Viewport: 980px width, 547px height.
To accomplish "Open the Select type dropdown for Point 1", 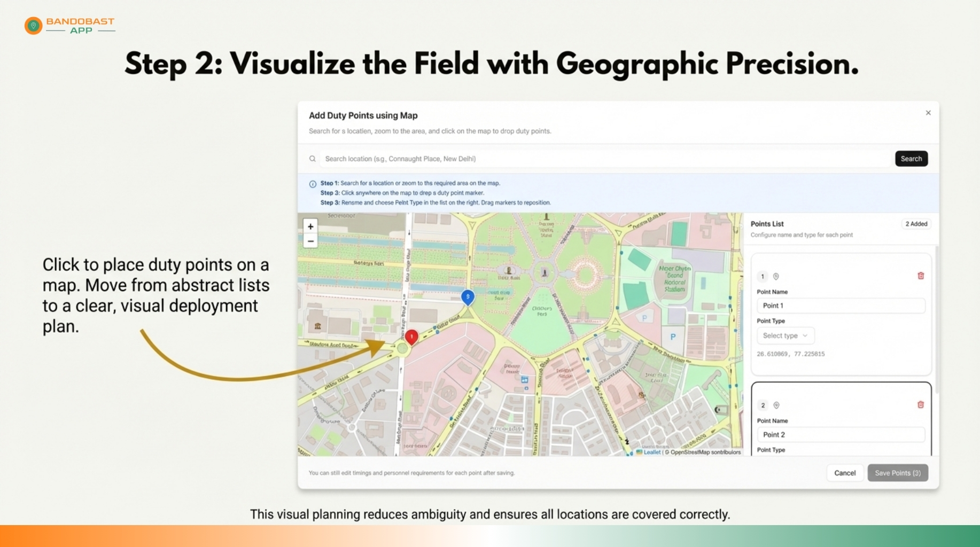I will [x=785, y=335].
